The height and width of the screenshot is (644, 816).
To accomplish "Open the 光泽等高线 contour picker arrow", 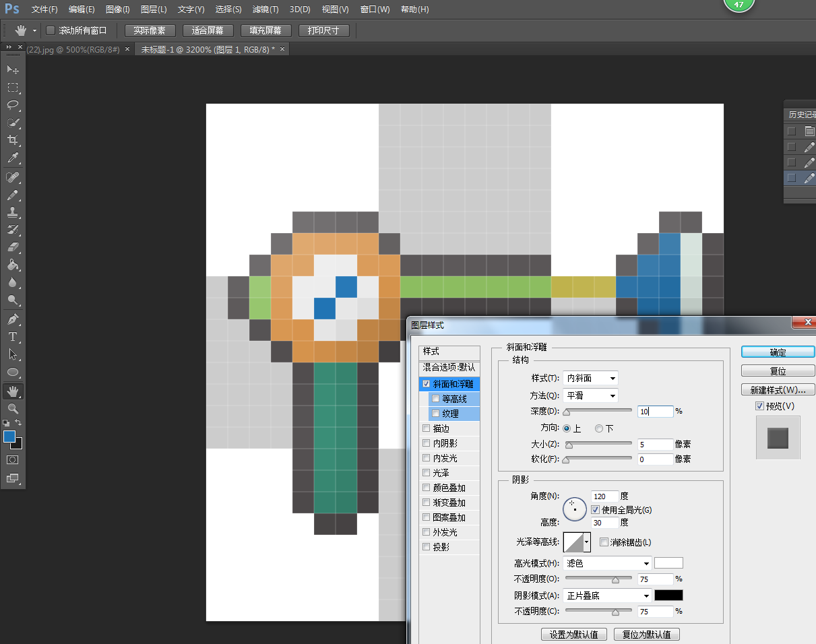I will click(587, 542).
